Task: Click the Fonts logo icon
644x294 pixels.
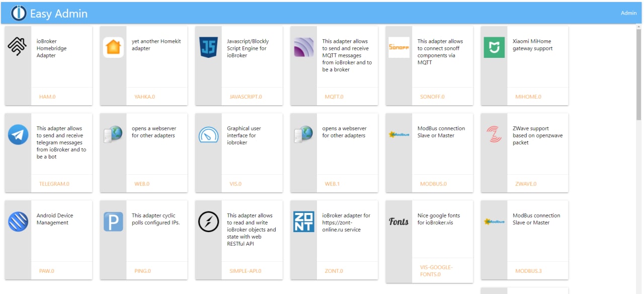Action: coord(399,222)
